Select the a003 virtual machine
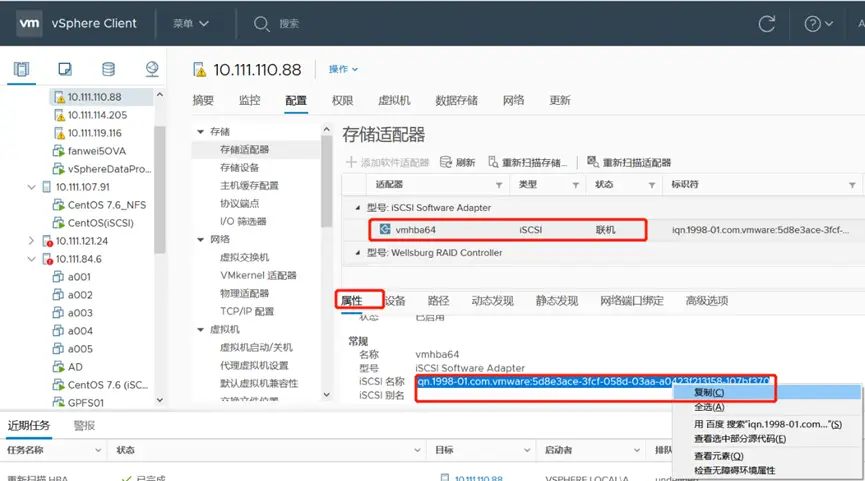This screenshot has height=481, width=865. (80, 313)
